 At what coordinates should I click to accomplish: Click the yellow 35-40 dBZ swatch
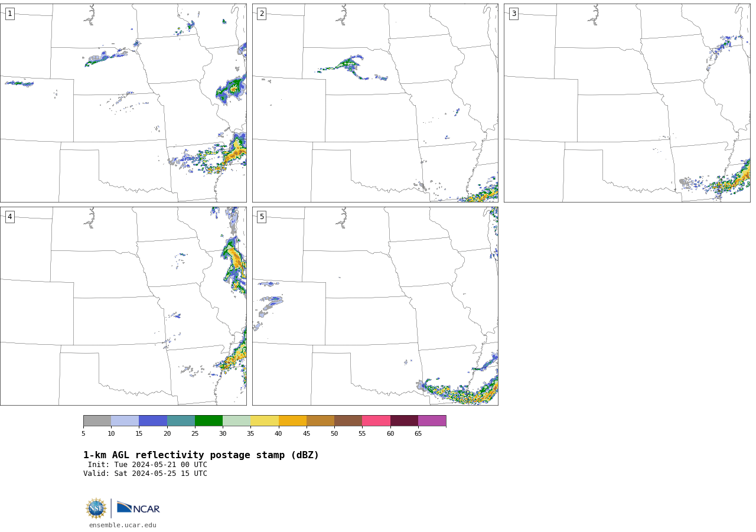click(x=265, y=420)
